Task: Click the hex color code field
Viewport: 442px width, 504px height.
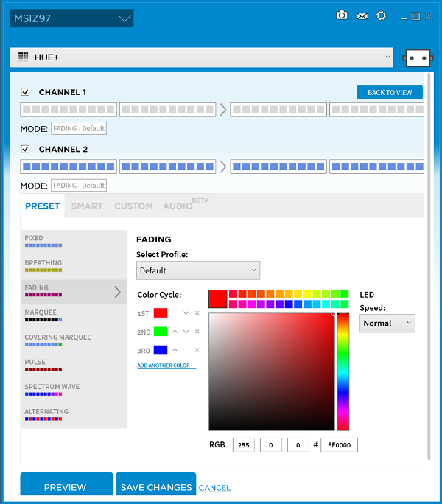Action: click(339, 445)
